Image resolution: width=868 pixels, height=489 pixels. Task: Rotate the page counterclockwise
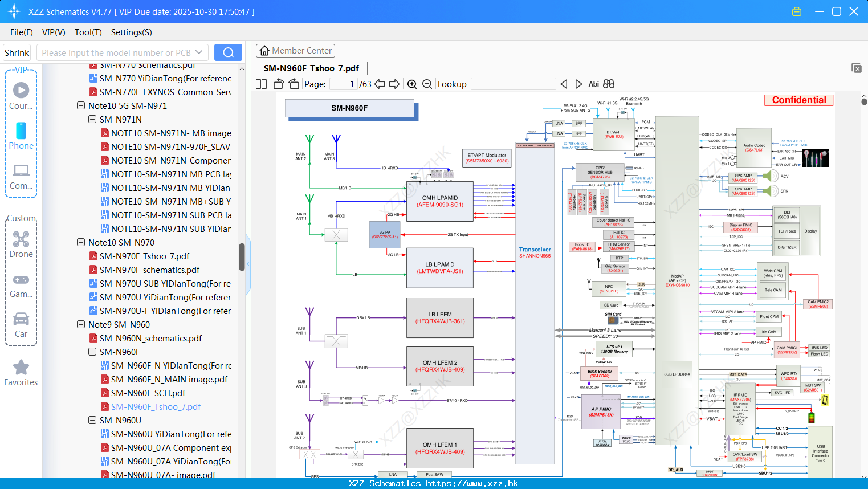pyautogui.click(x=279, y=84)
